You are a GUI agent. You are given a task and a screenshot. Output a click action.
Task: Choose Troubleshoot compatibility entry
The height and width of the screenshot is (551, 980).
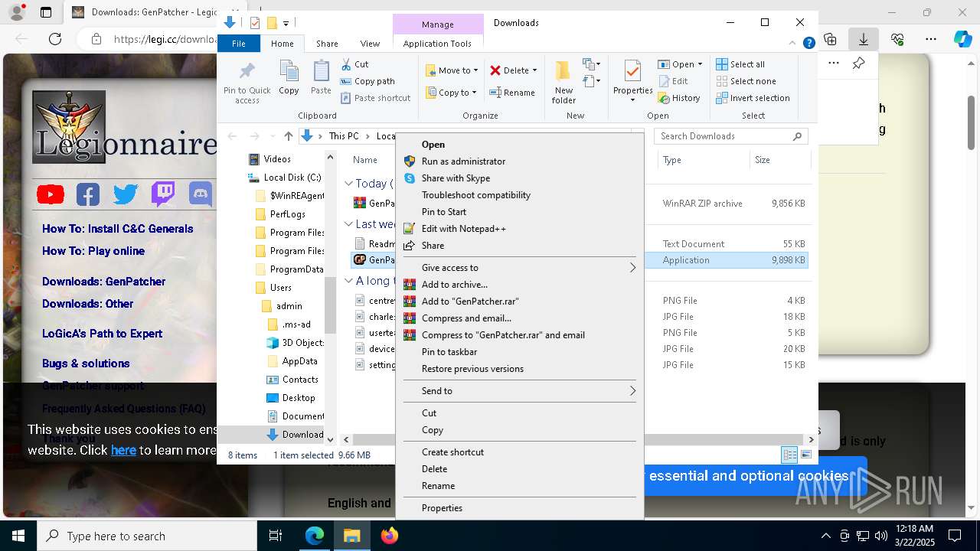[x=520, y=195]
